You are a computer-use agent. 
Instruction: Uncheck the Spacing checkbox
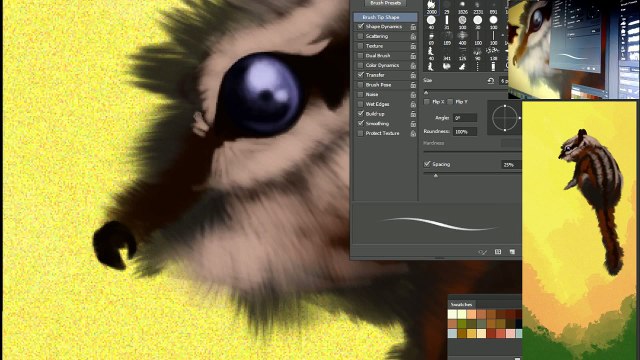click(427, 164)
